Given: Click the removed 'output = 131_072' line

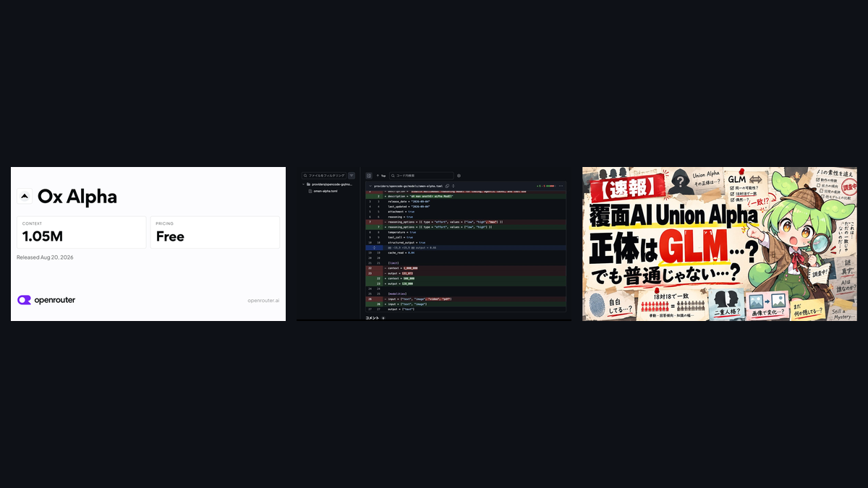Looking at the screenshot, I should (x=465, y=273).
